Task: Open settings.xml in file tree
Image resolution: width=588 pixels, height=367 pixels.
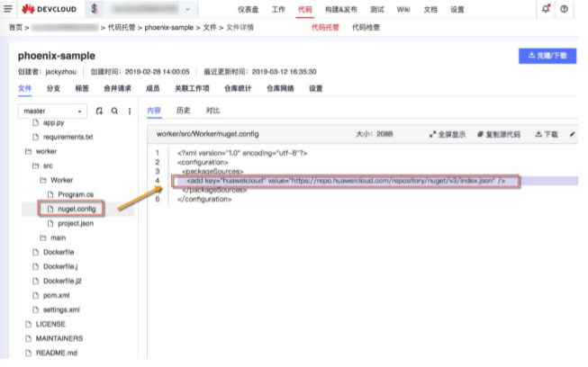Action: [61, 309]
